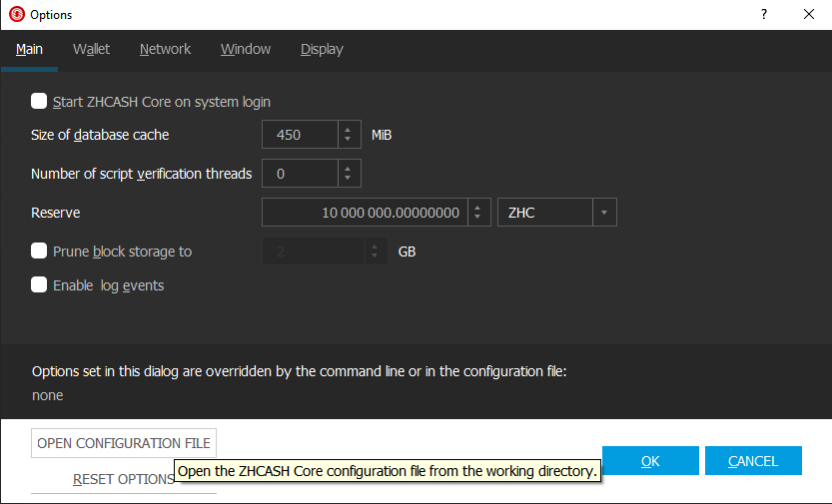Increase Reserve amount with up arrow
Screen dimensions: 832x504
(478, 208)
